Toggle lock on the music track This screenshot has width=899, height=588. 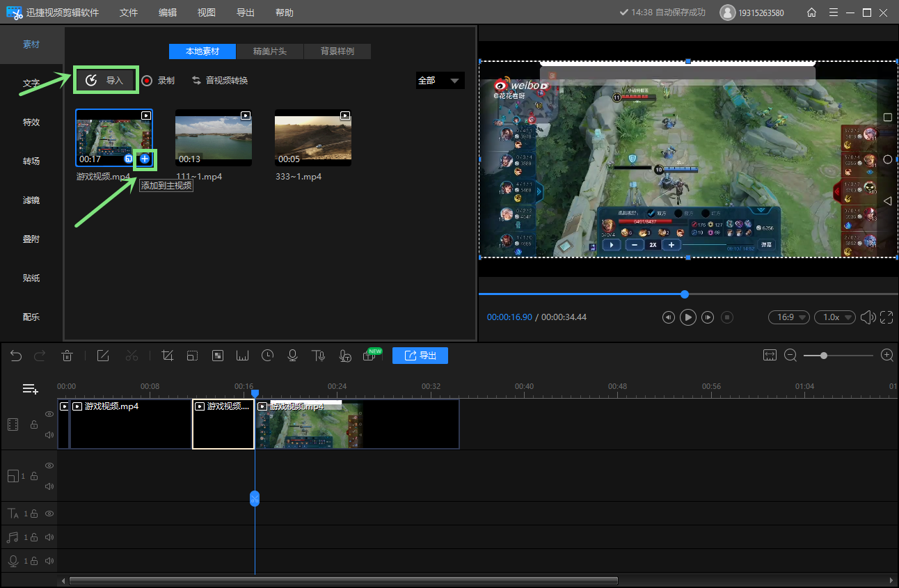(x=33, y=537)
